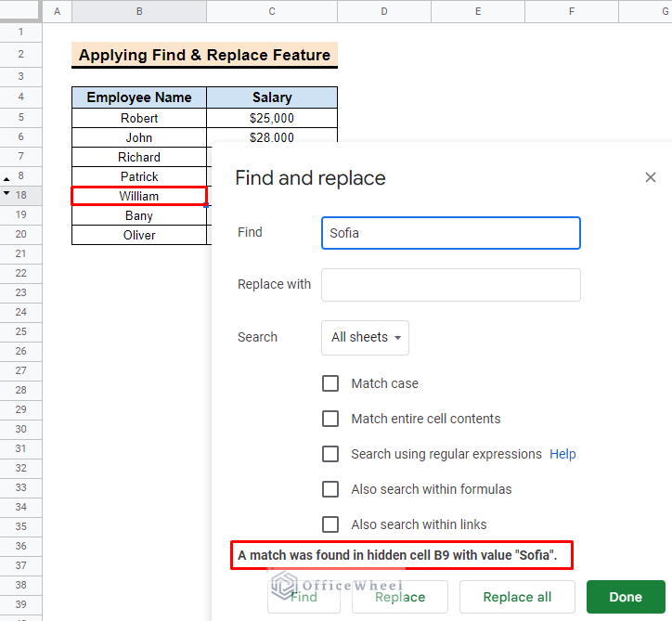Select column B header
672x621 pixels.
click(x=139, y=11)
